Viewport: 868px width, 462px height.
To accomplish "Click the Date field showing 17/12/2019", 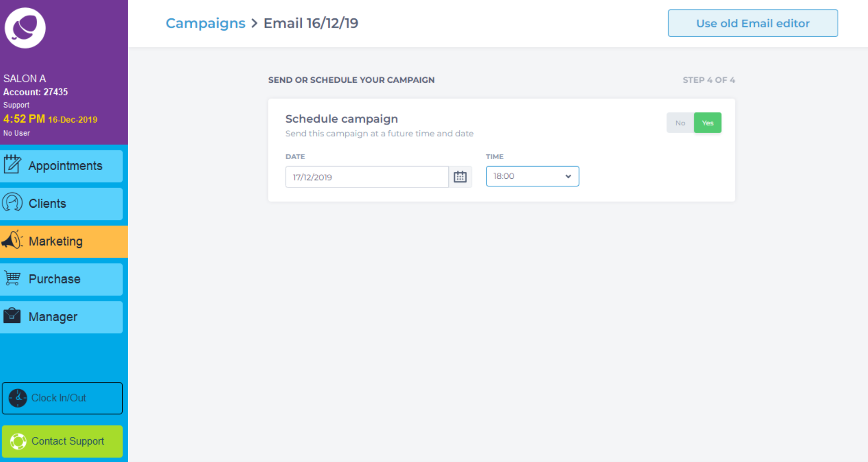I will [x=367, y=177].
